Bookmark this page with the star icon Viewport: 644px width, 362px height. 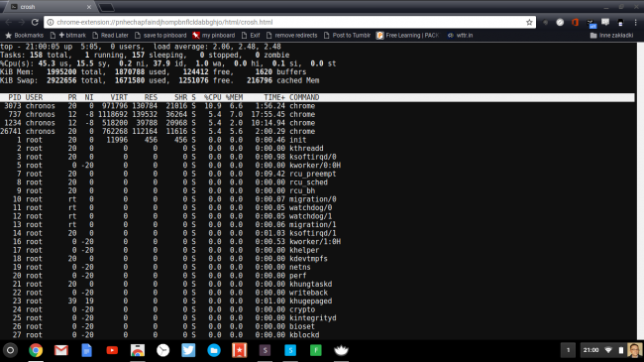click(529, 22)
